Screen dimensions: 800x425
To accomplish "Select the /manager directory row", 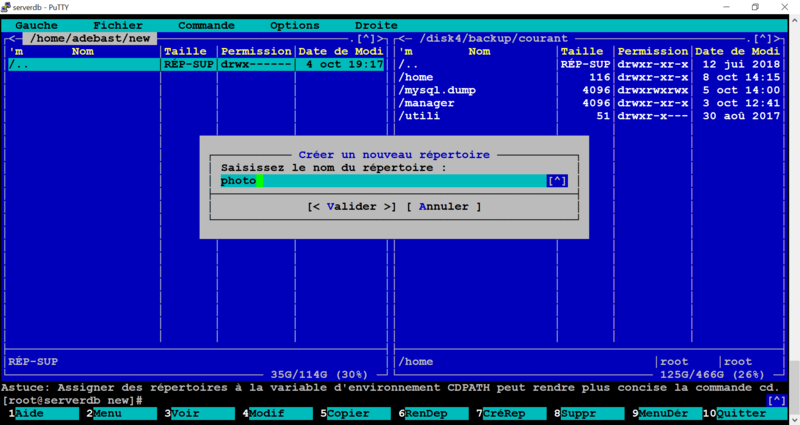I will (x=589, y=103).
